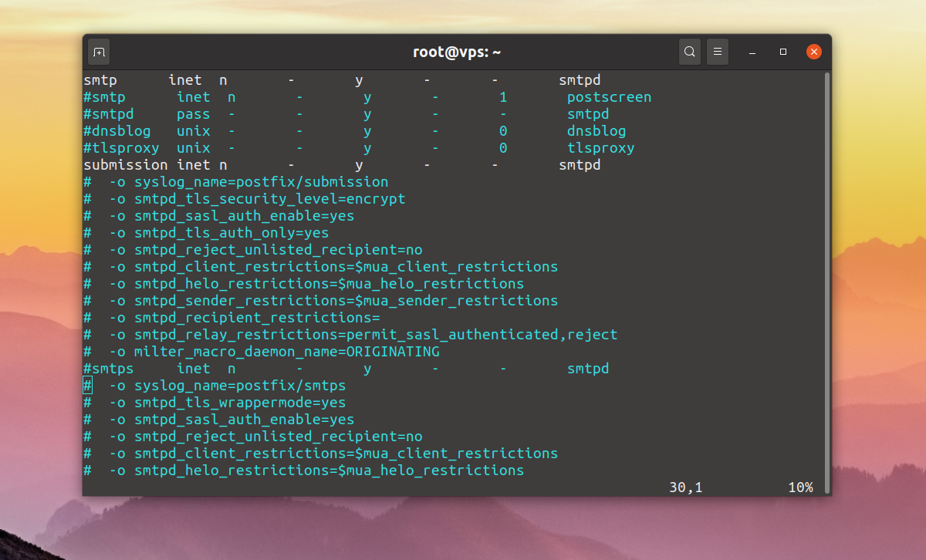The image size is (926, 560).
Task: Open a new terminal tab
Action: coord(99,52)
